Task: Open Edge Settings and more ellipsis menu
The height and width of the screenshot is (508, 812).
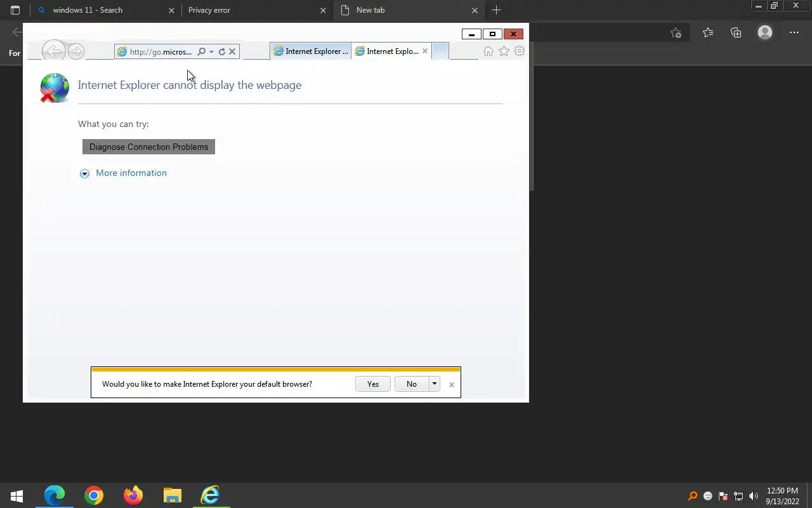Action: click(x=794, y=33)
